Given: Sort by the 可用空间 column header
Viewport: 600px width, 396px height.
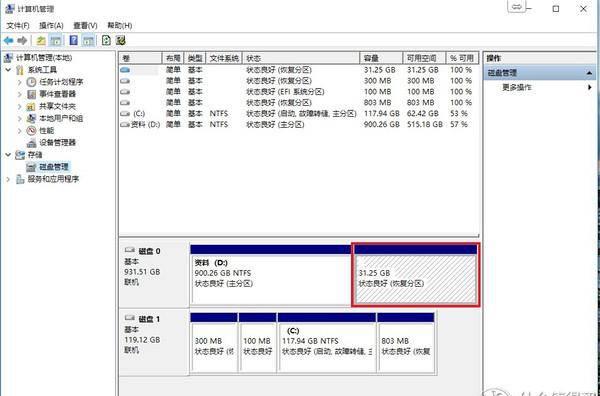Looking at the screenshot, I should [424, 58].
